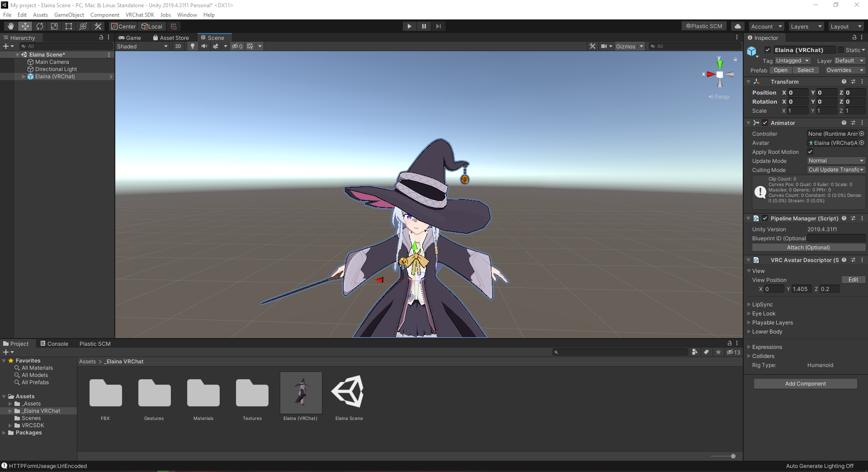Screen dimensions: 868x472
Task: Select the Hand tool in toolbar
Action: (11, 26)
